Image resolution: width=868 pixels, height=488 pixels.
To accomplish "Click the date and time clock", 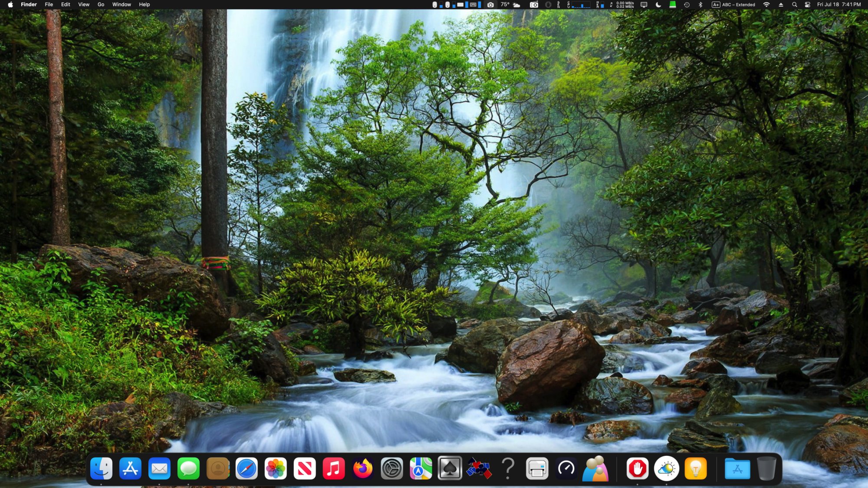I will tap(838, 5).
